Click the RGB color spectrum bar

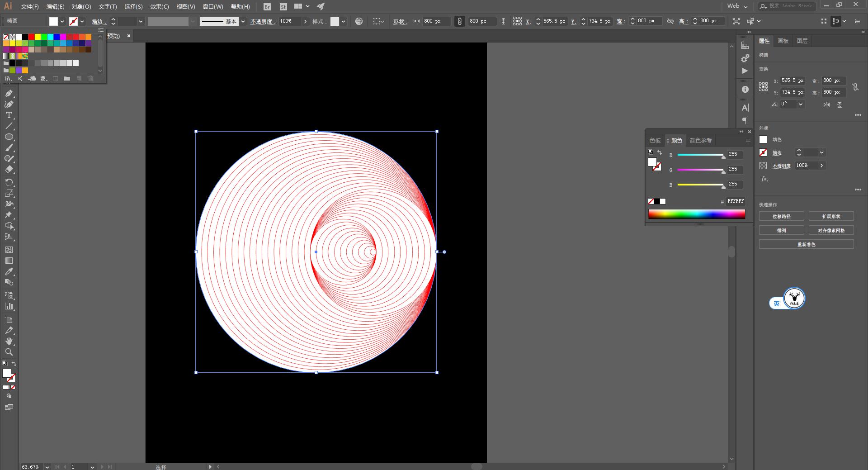tap(696, 214)
